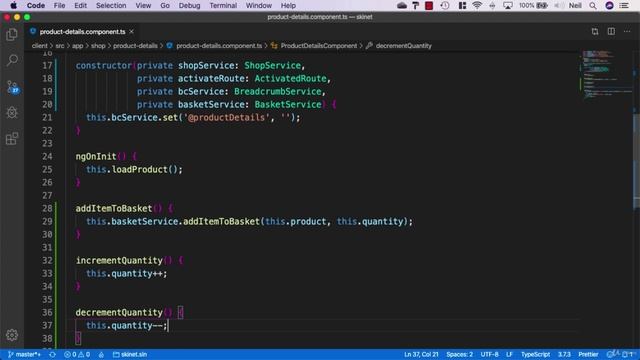Open the Extensions view in activity bar
This screenshot has width=640, height=360.
(x=12, y=138)
